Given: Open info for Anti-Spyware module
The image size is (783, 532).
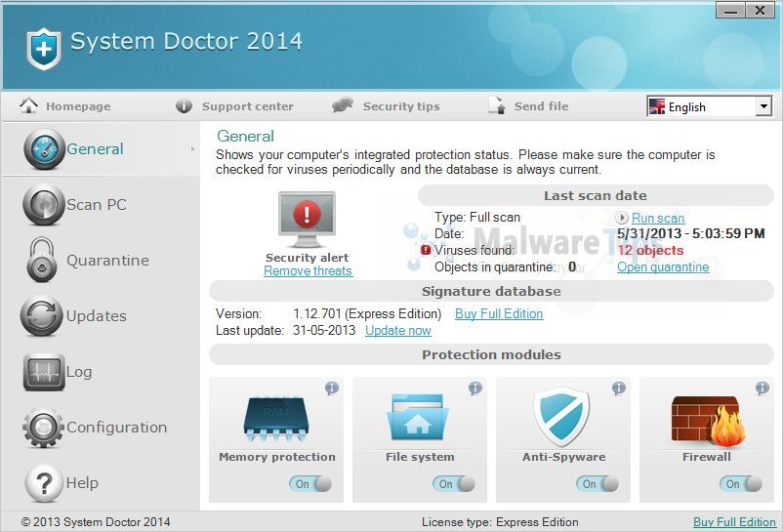Looking at the screenshot, I should pos(619,388).
